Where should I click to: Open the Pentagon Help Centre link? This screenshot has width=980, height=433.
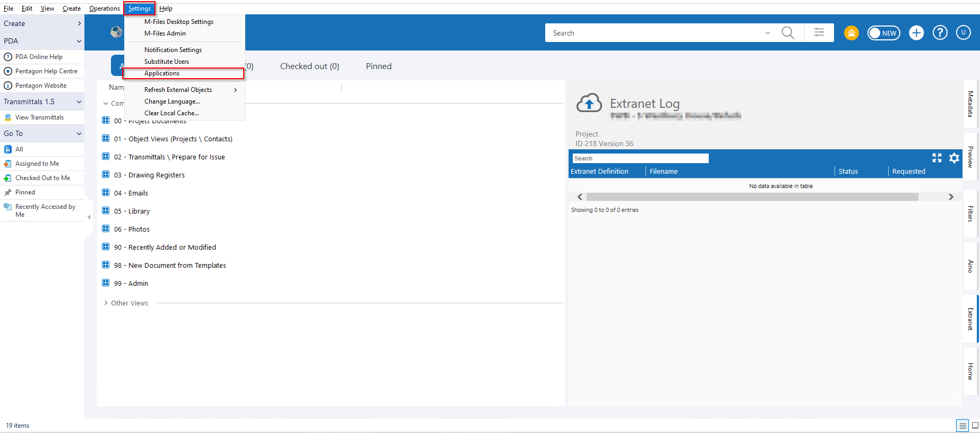point(46,71)
